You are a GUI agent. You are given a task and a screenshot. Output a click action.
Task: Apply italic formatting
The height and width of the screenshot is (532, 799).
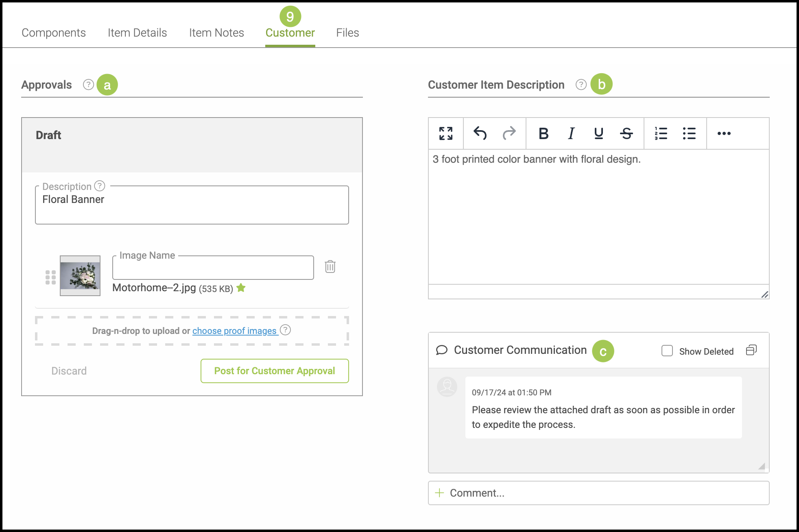(x=571, y=133)
